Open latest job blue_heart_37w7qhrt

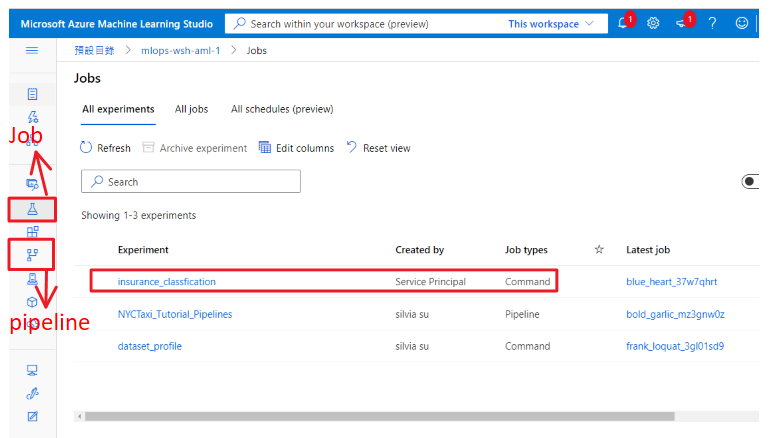pyautogui.click(x=672, y=282)
